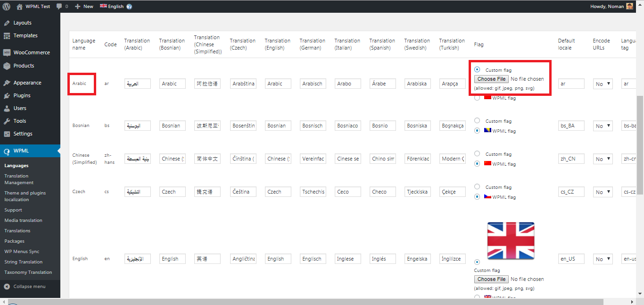Click the admin bar English flag icon
This screenshot has width=644, height=305.
103,6
